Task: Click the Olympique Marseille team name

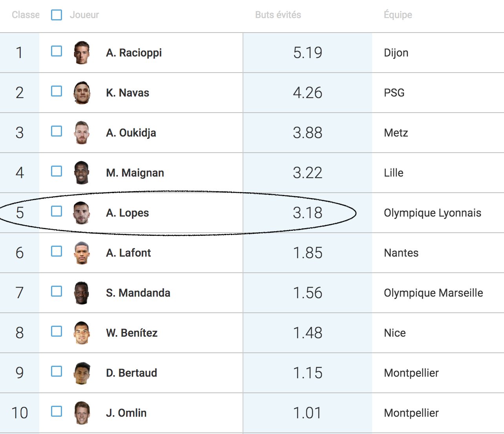Action: (x=433, y=293)
